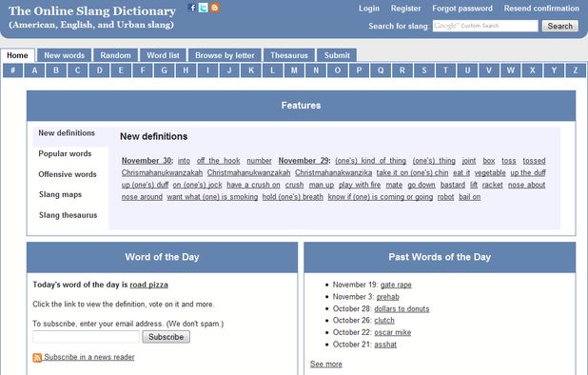Click the Subscribe button
This screenshot has height=375, width=588.
[x=167, y=337]
